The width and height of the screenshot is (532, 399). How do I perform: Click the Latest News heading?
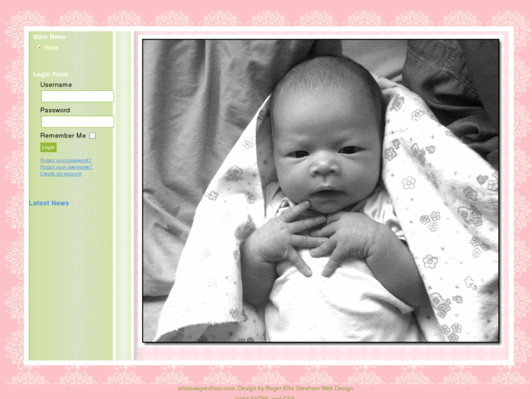pyautogui.click(x=49, y=203)
